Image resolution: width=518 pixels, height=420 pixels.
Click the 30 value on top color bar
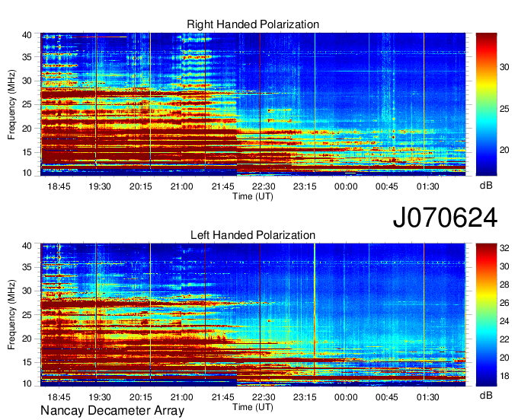pos(504,67)
